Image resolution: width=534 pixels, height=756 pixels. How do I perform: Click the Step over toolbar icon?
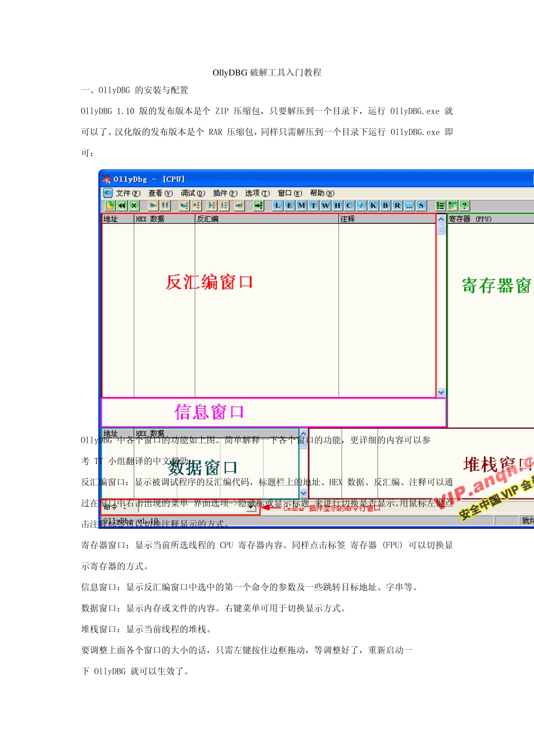[x=196, y=205]
